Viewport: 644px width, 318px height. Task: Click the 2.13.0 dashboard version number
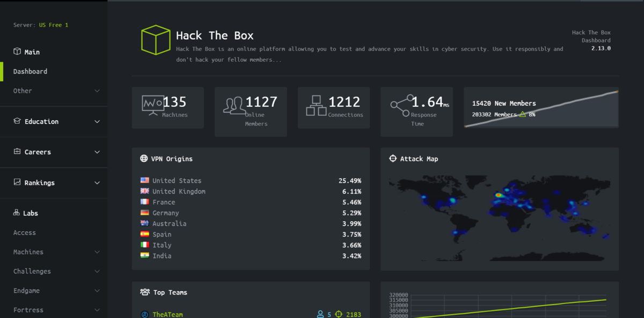pos(601,48)
